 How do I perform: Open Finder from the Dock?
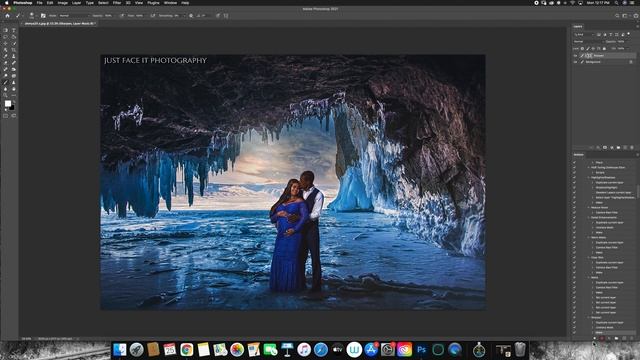point(120,350)
